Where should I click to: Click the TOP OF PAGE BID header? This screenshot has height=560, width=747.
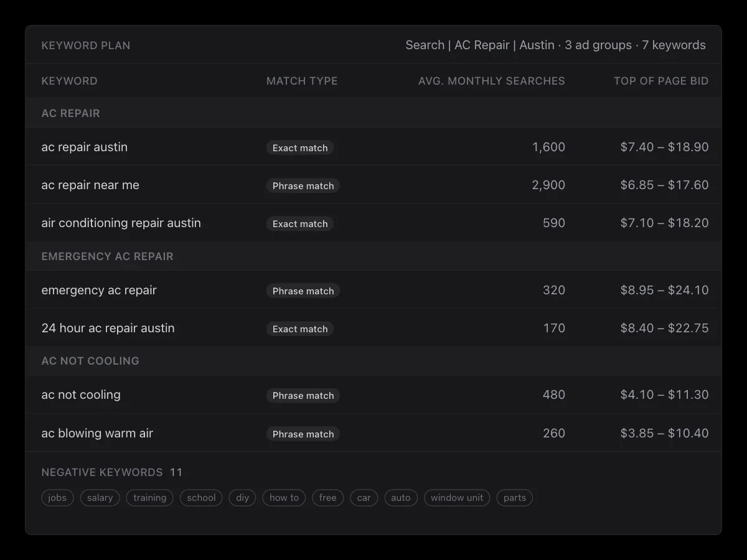click(x=661, y=81)
